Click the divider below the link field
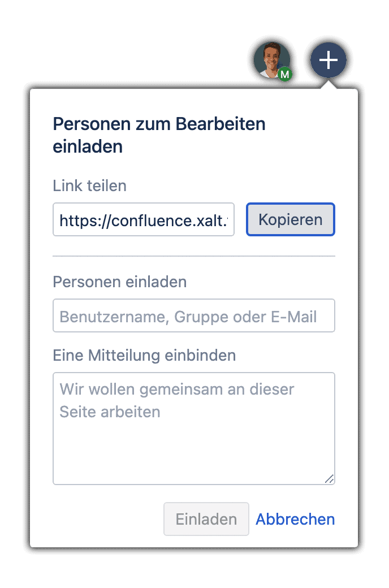 (x=194, y=256)
